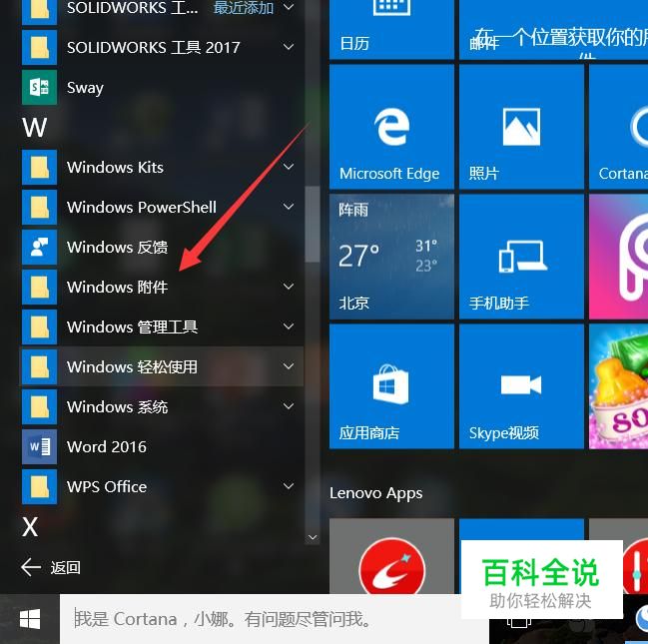Screen dimensions: 648x644
Task: Click the scrollbar down arrow
Action: [x=313, y=537]
